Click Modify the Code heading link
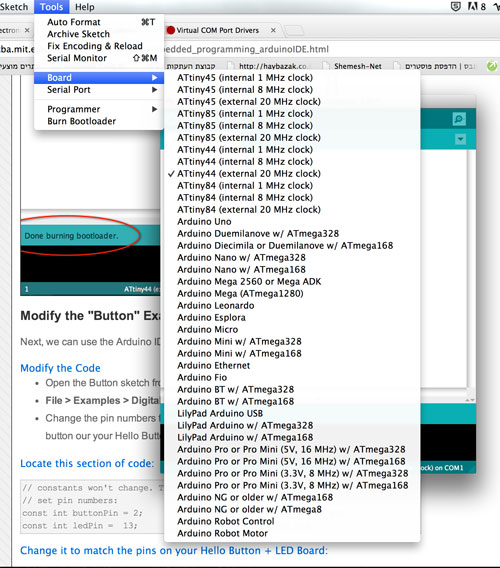Viewport: 500px width, 568px height. pos(60,368)
